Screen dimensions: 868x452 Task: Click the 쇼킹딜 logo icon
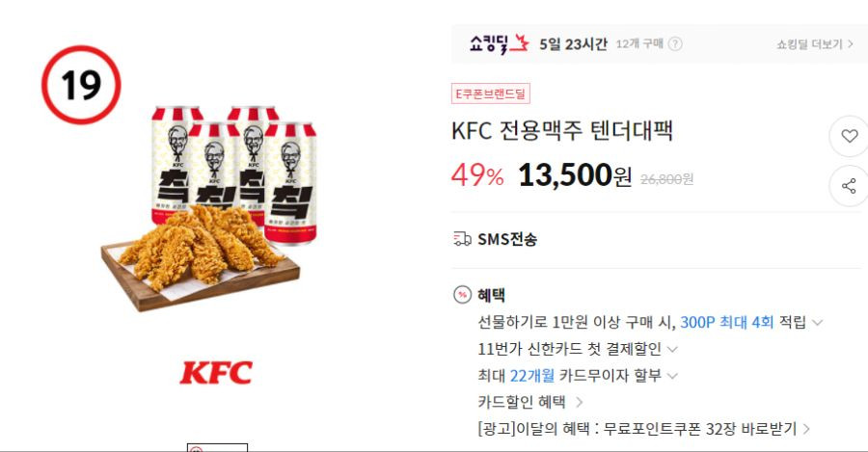click(500, 43)
